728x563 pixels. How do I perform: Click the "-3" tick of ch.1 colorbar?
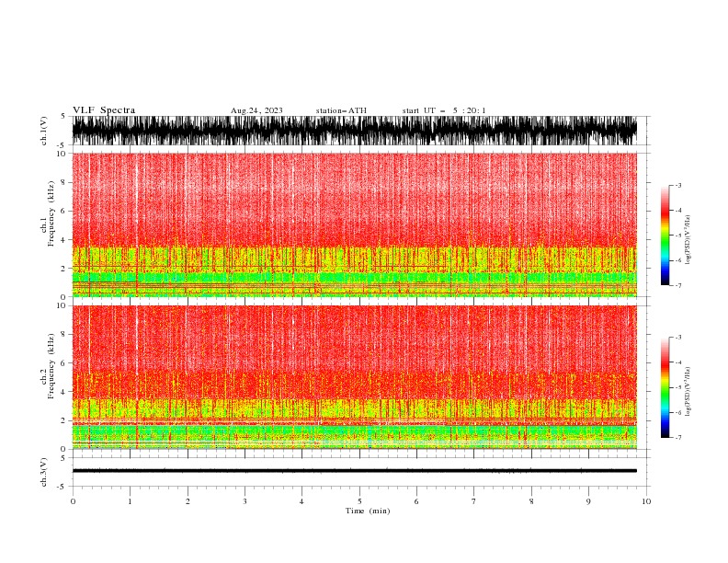tap(678, 185)
